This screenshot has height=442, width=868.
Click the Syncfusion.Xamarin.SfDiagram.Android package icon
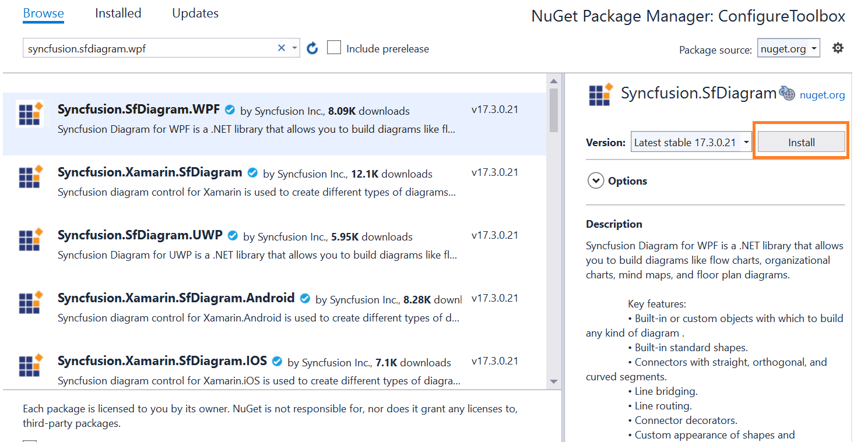point(30,303)
